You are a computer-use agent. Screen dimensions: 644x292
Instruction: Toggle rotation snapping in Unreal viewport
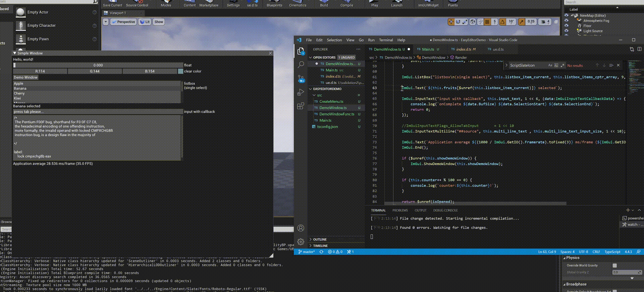(x=502, y=22)
